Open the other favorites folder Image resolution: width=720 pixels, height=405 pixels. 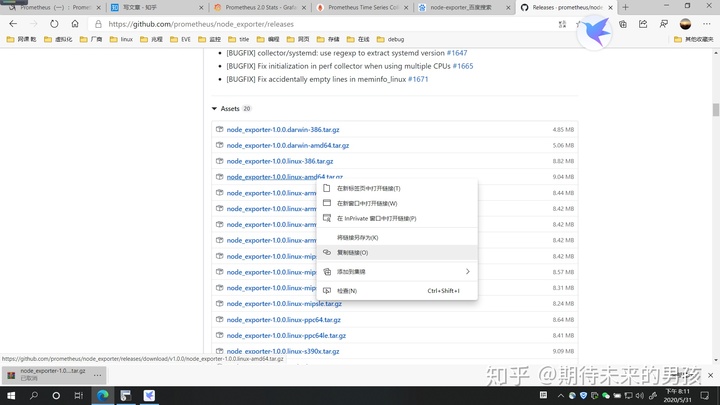point(693,39)
